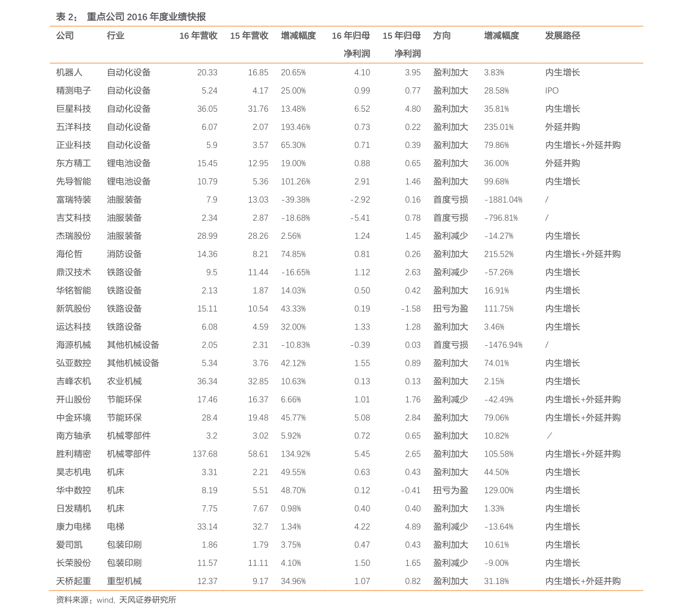Image resolution: width=693 pixels, height=616 pixels.
Task: Select company name 正业科技
Action: [74, 145]
